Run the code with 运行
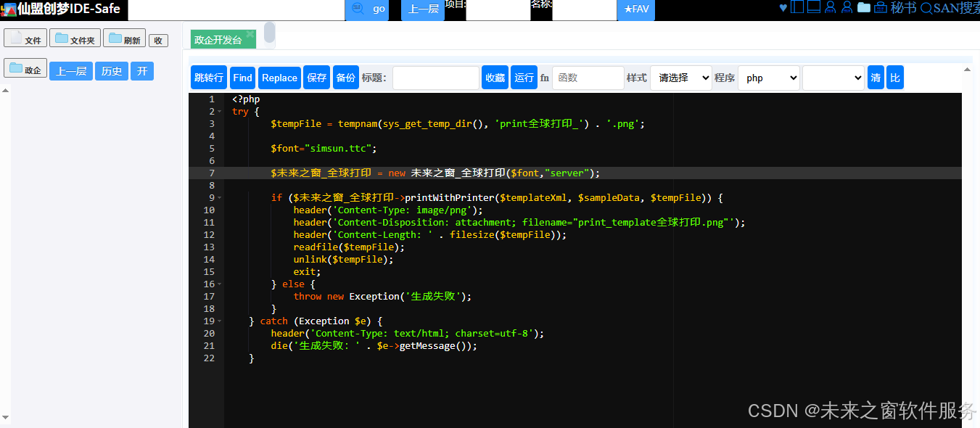Screen dimensions: 980x428 click(x=524, y=78)
